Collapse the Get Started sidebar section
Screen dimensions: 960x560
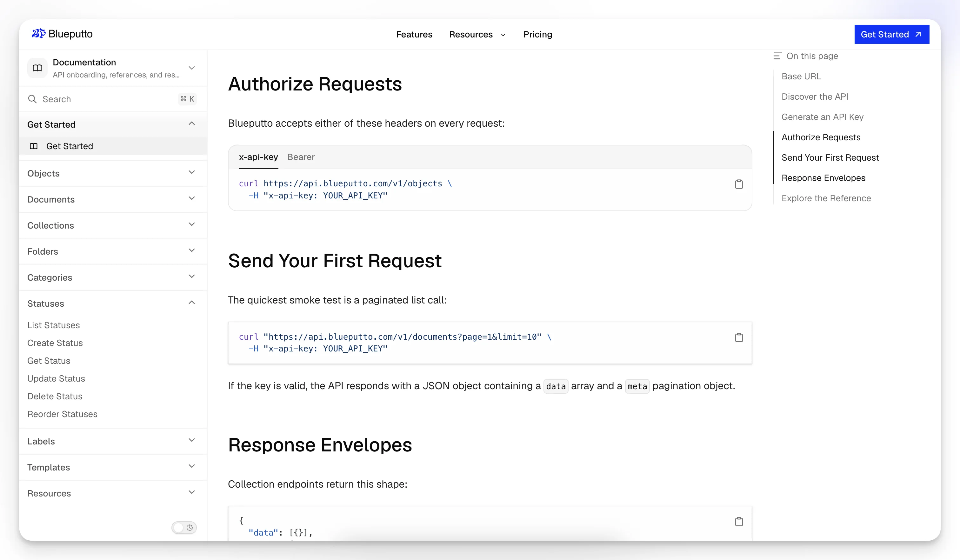[113, 124]
